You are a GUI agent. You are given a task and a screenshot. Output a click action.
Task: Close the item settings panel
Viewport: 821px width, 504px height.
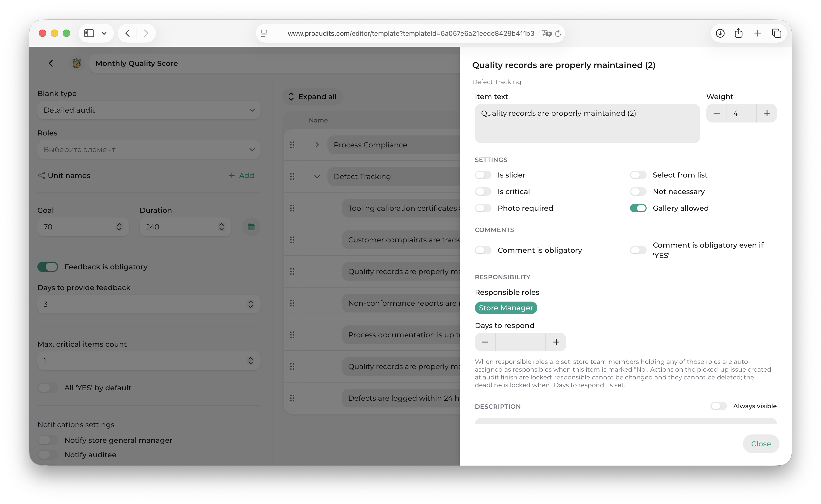coord(761,444)
